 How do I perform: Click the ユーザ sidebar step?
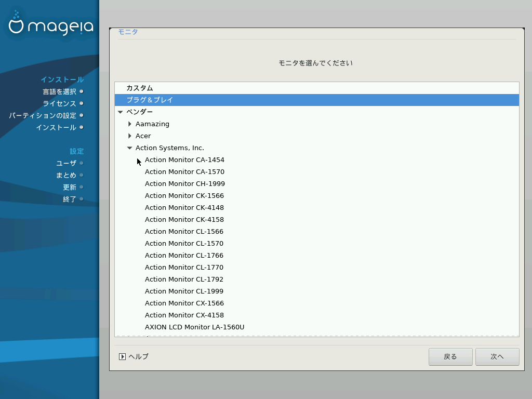66,163
